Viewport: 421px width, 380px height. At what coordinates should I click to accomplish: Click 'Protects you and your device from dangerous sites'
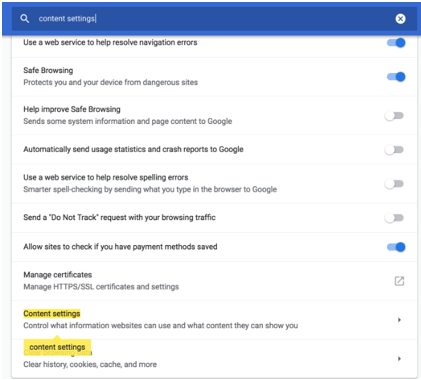click(x=110, y=82)
